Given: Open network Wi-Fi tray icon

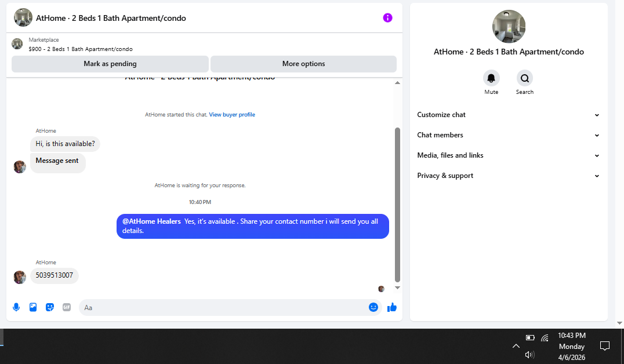Looking at the screenshot, I should coord(545,338).
